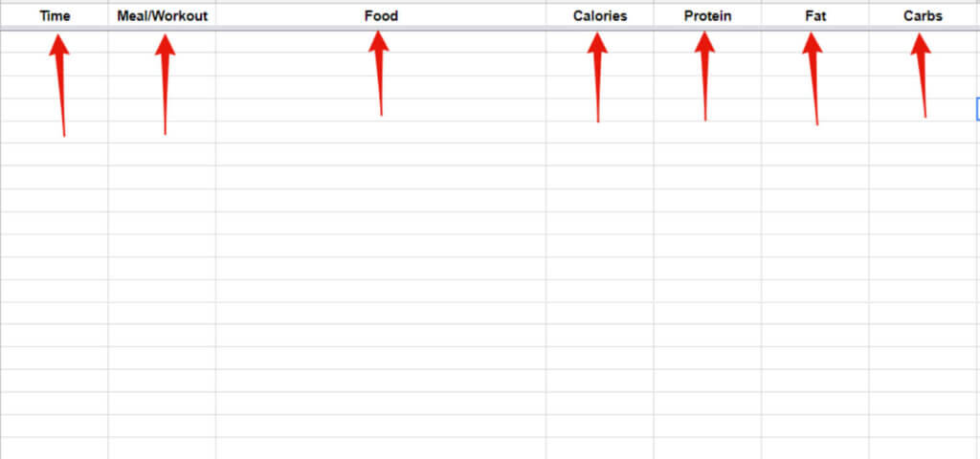Click the Calories header cell
This screenshot has height=459, width=980.
[x=600, y=16]
